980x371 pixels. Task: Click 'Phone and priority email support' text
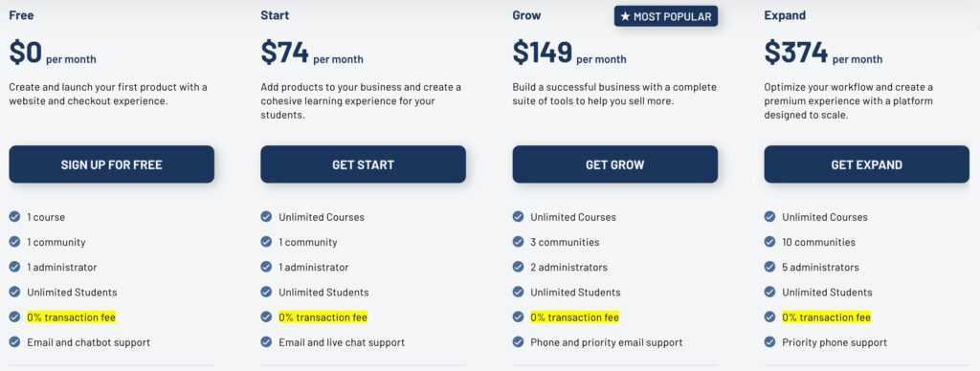click(606, 342)
